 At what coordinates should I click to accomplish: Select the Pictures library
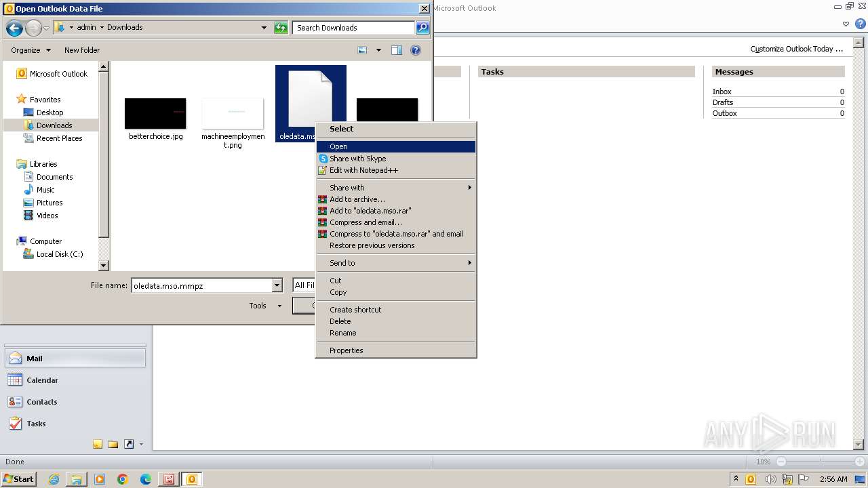[x=43, y=203]
